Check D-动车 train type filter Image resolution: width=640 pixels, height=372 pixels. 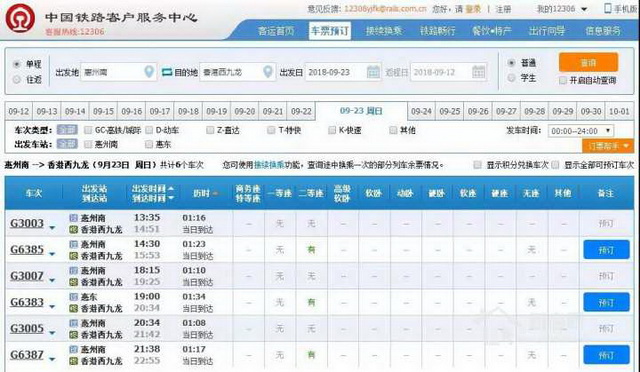click(149, 130)
